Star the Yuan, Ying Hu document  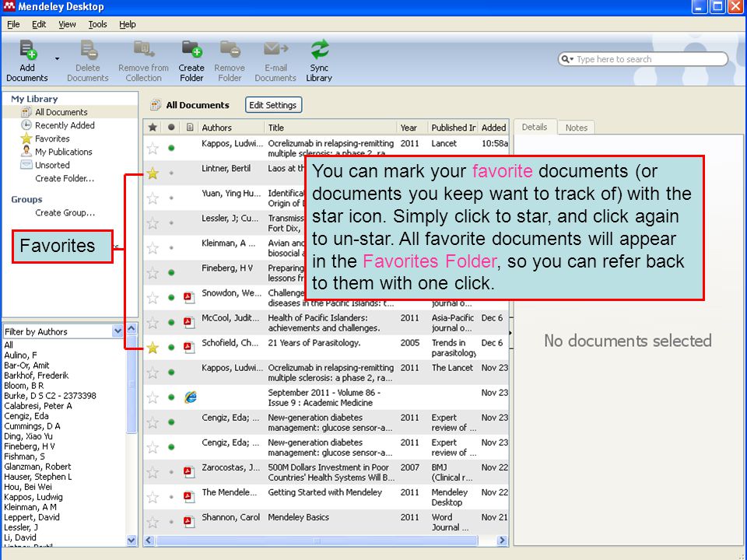point(153,198)
